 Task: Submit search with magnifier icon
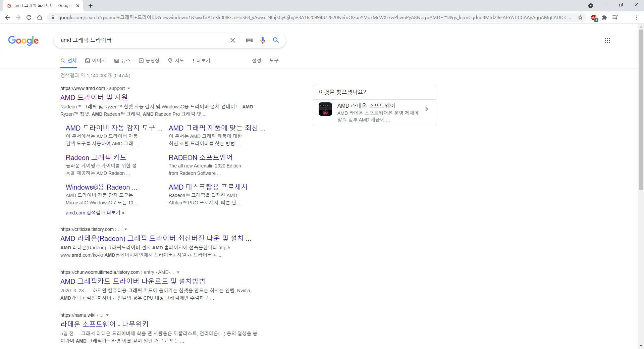click(x=276, y=40)
